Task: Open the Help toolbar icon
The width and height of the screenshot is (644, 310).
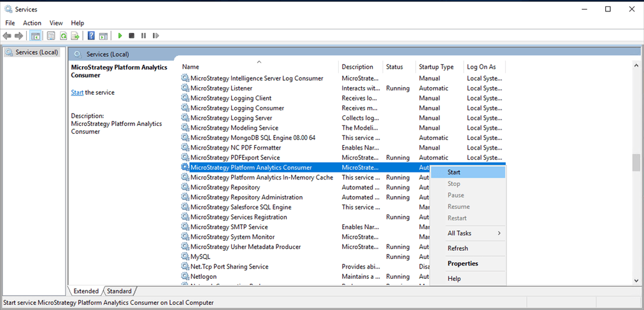Action: 91,36
